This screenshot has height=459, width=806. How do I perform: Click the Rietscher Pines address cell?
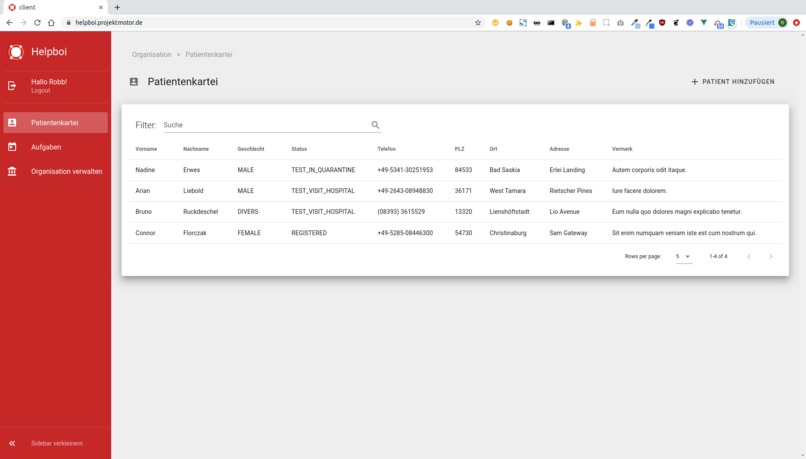[571, 191]
